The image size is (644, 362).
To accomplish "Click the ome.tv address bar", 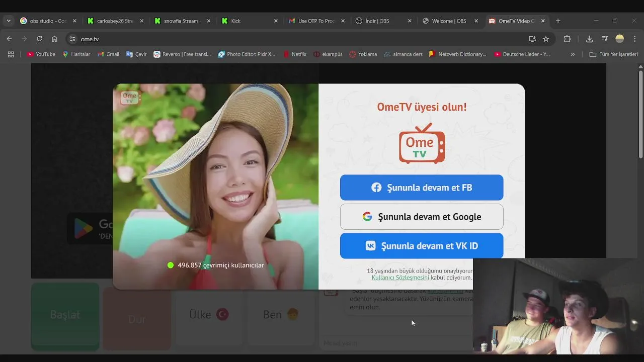I will point(302,39).
